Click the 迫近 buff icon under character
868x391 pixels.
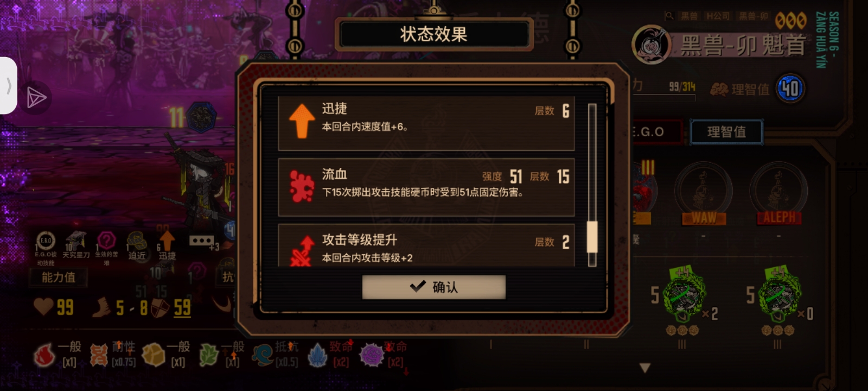pyautogui.click(x=137, y=245)
